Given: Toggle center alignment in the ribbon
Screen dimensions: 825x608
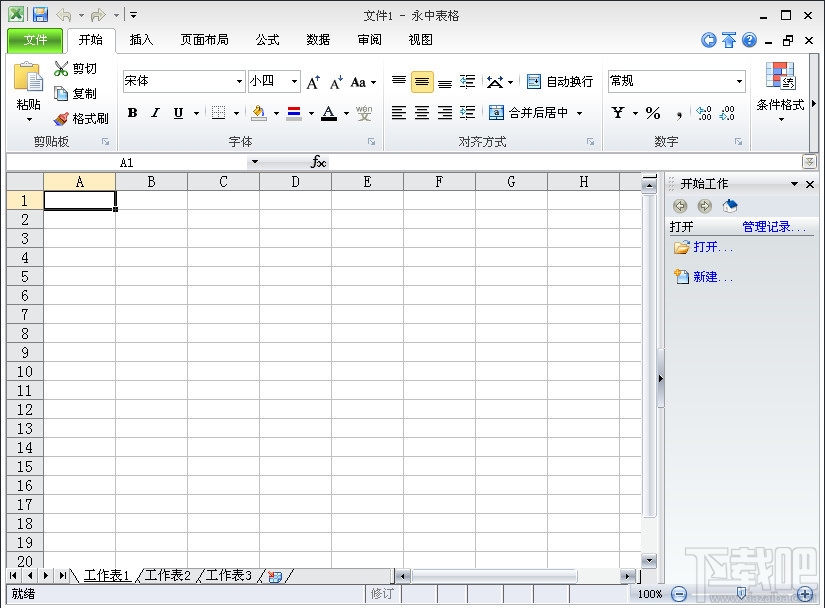Looking at the screenshot, I should (421, 113).
